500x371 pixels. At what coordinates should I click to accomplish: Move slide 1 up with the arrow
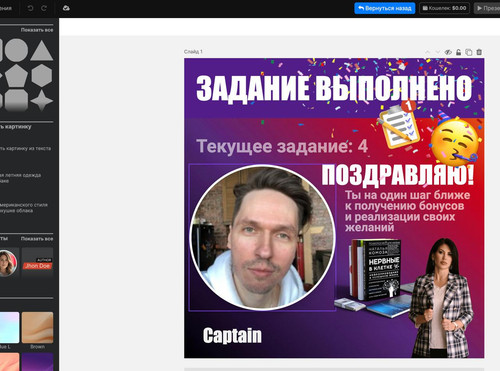click(x=428, y=52)
